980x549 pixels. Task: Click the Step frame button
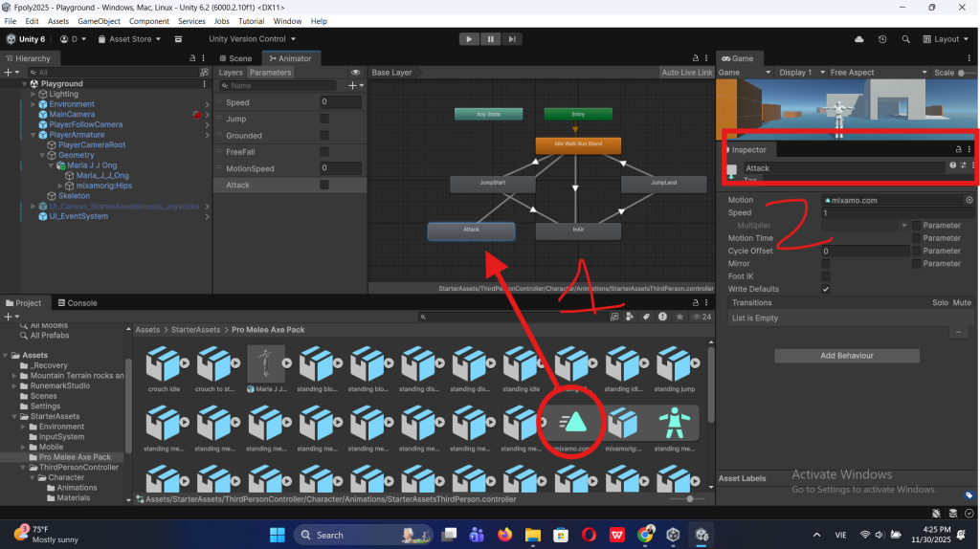pyautogui.click(x=512, y=39)
